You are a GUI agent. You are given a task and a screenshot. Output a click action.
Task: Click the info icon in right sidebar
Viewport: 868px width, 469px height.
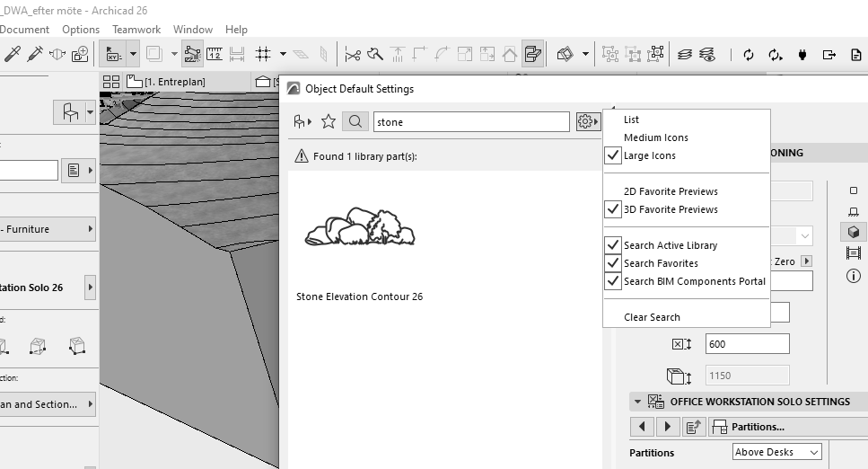click(x=853, y=276)
